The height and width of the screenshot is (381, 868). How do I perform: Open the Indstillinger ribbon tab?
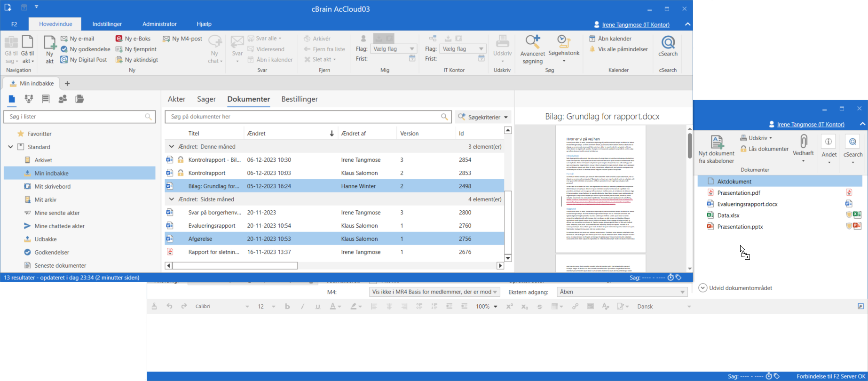[107, 24]
